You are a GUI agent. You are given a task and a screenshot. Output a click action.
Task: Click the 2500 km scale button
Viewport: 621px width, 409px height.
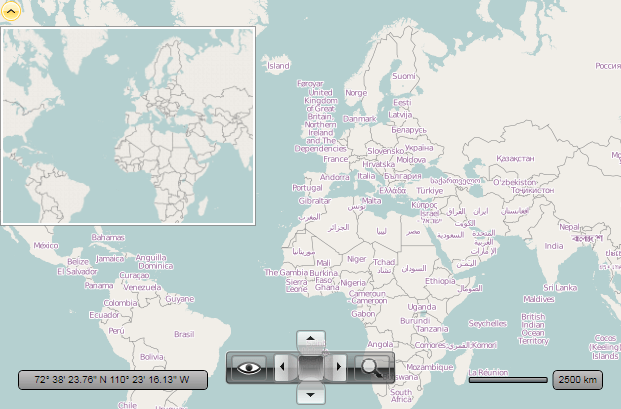pyautogui.click(x=577, y=380)
